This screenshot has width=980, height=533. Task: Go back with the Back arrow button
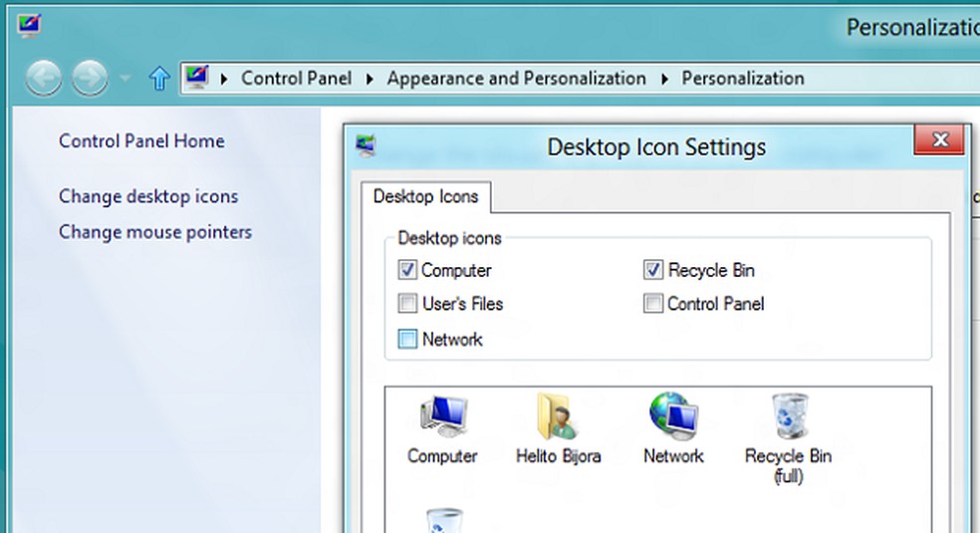(44, 78)
